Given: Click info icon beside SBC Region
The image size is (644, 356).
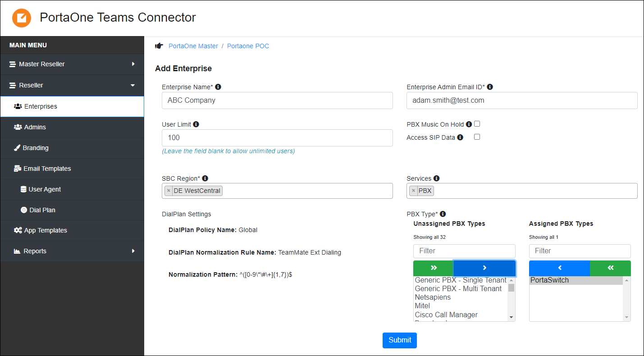Looking at the screenshot, I should (x=205, y=178).
